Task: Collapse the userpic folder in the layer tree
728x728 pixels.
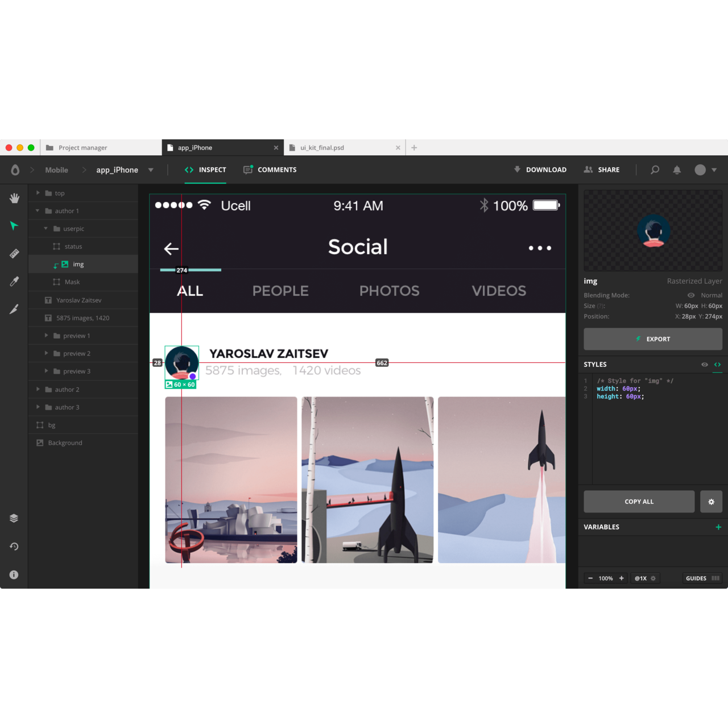Action: pyautogui.click(x=46, y=228)
